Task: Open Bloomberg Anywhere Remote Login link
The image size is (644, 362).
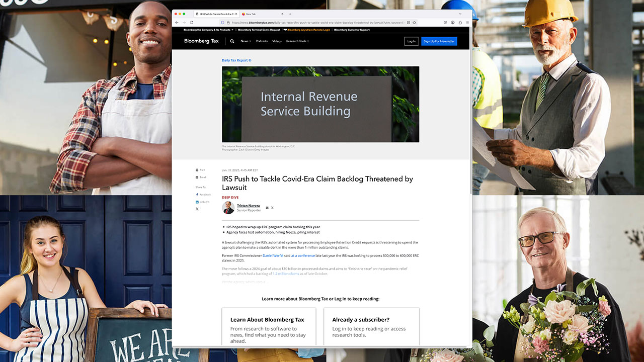Action: coord(307,30)
